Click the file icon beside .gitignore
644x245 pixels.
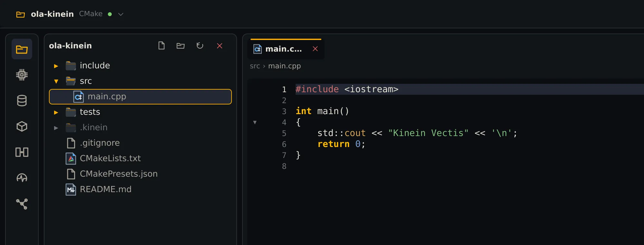(x=71, y=143)
